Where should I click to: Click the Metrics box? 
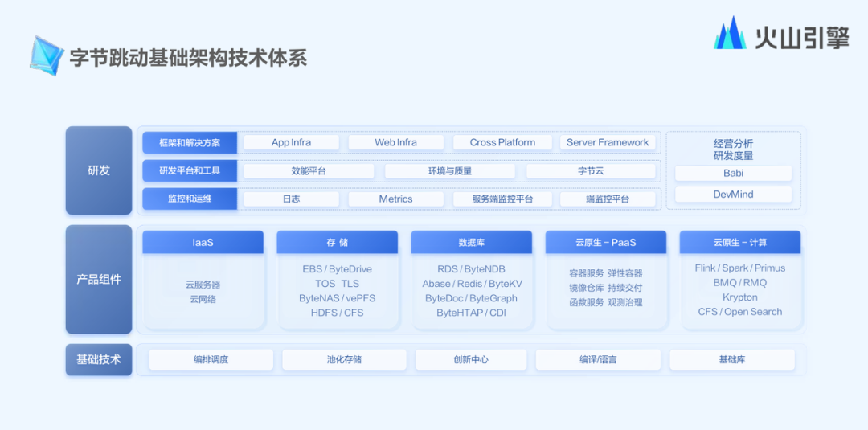click(395, 199)
